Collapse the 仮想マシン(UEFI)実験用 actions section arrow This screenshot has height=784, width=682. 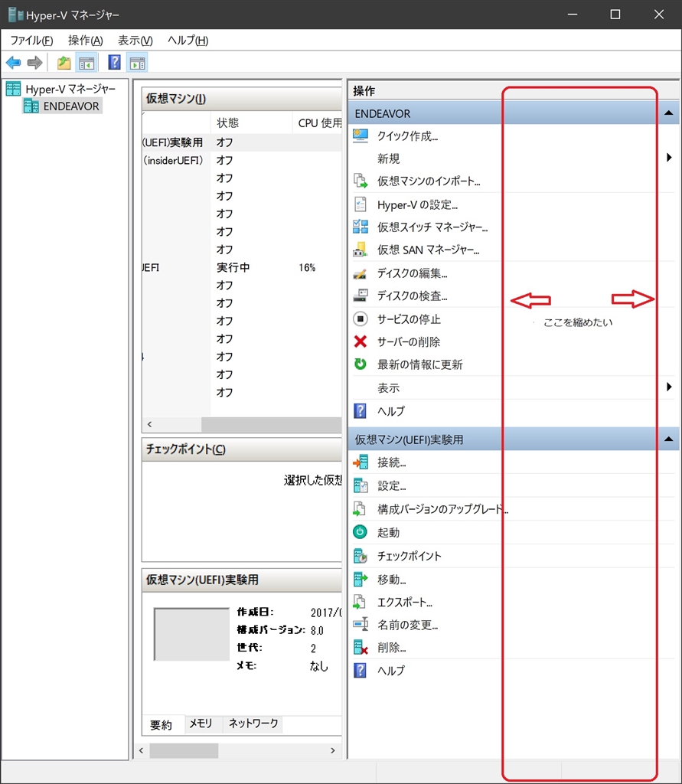tap(669, 439)
